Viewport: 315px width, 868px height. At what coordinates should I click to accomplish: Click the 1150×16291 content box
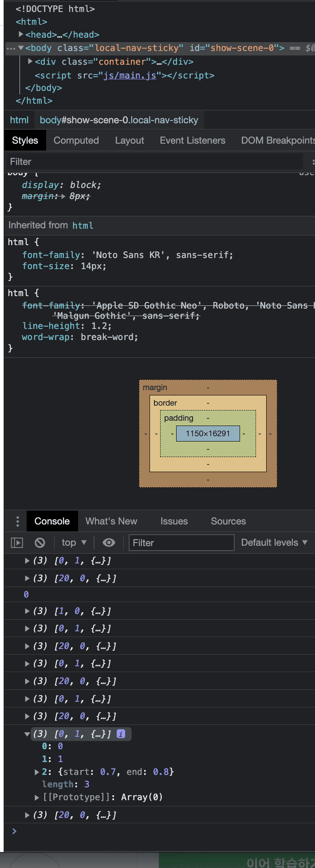click(x=208, y=434)
